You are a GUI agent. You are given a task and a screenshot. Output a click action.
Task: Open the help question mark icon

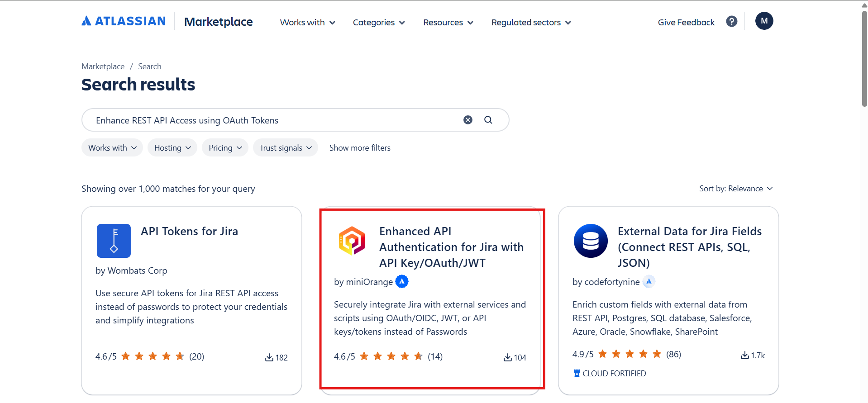[x=732, y=21]
